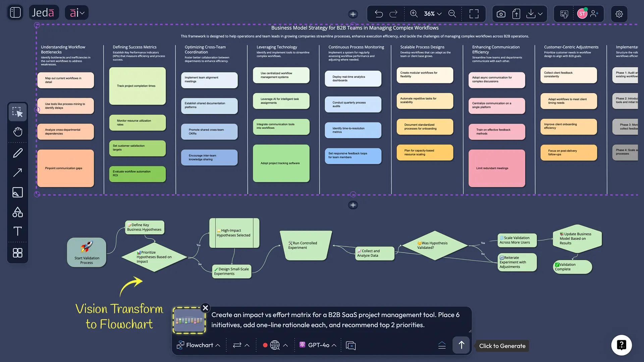Toggle the left sidebar panel
This screenshot has width=644, height=362.
[15, 12]
